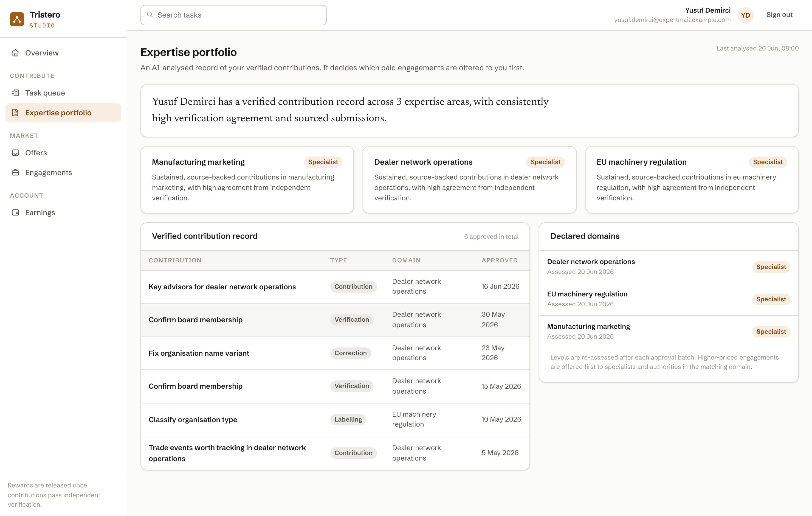
Task: Click the 10 May 2026 approval date
Action: (501, 419)
